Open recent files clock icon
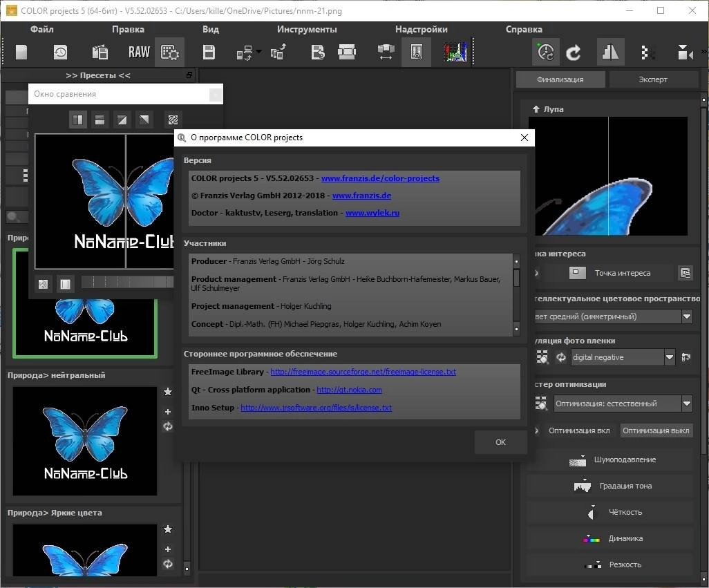This screenshot has height=588, width=709. [60, 53]
